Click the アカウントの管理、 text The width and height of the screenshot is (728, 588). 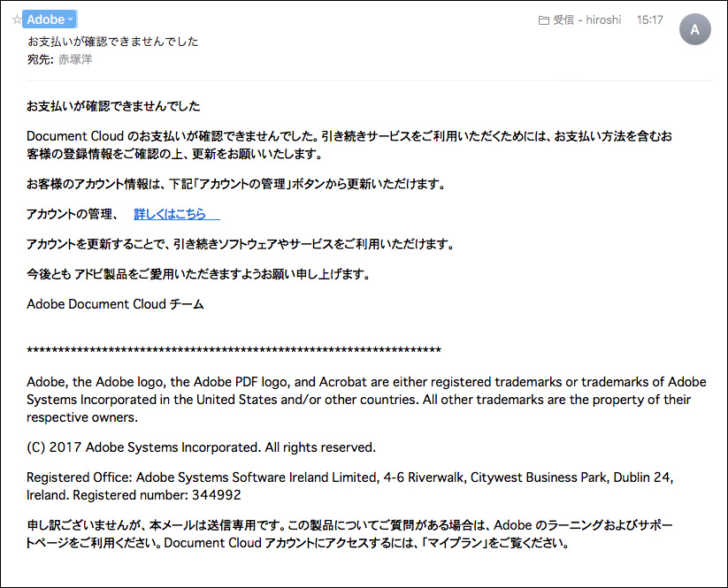point(73,214)
